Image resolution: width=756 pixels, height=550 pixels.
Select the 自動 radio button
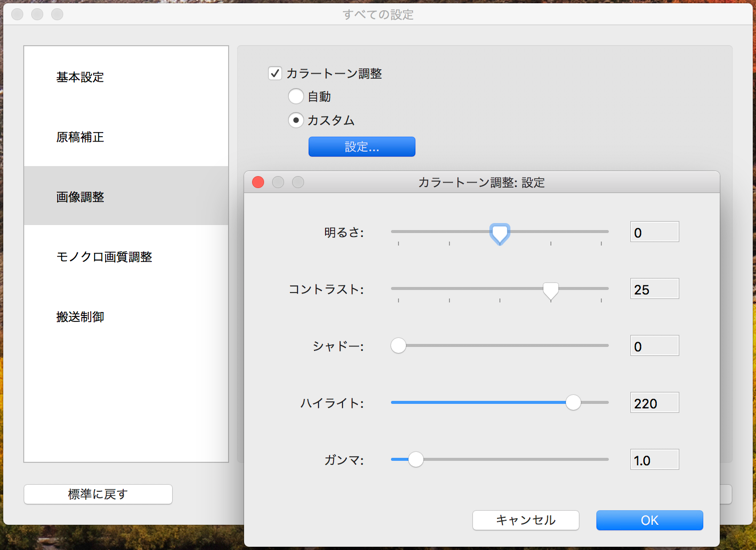click(296, 96)
